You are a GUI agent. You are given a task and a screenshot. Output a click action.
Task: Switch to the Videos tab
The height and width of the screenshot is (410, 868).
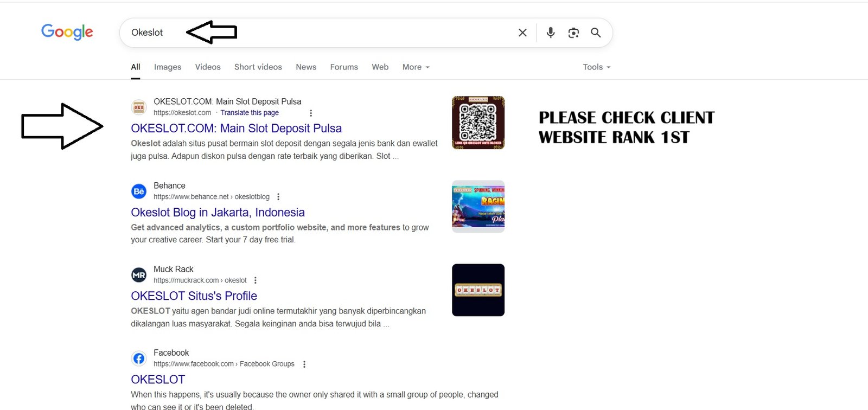click(208, 67)
